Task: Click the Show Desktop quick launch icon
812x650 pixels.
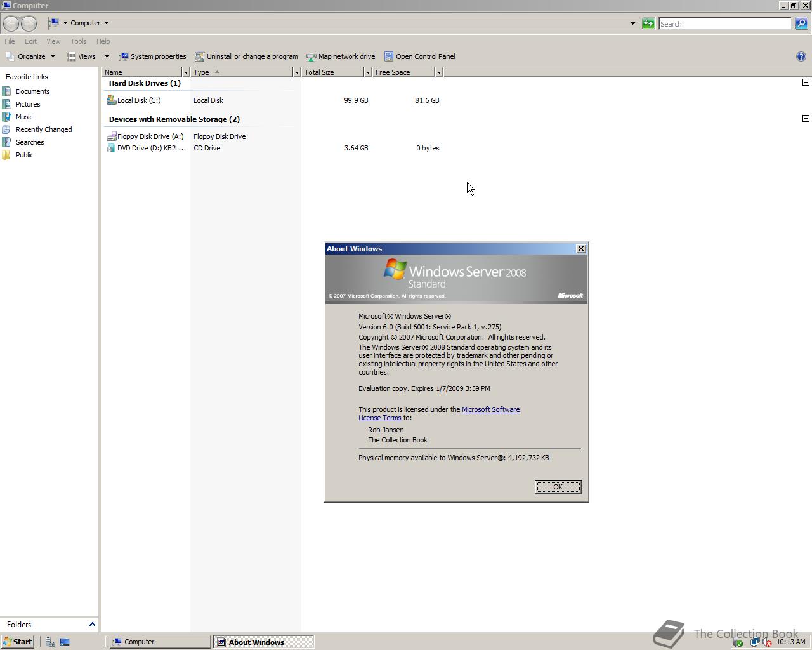Action: (65, 642)
